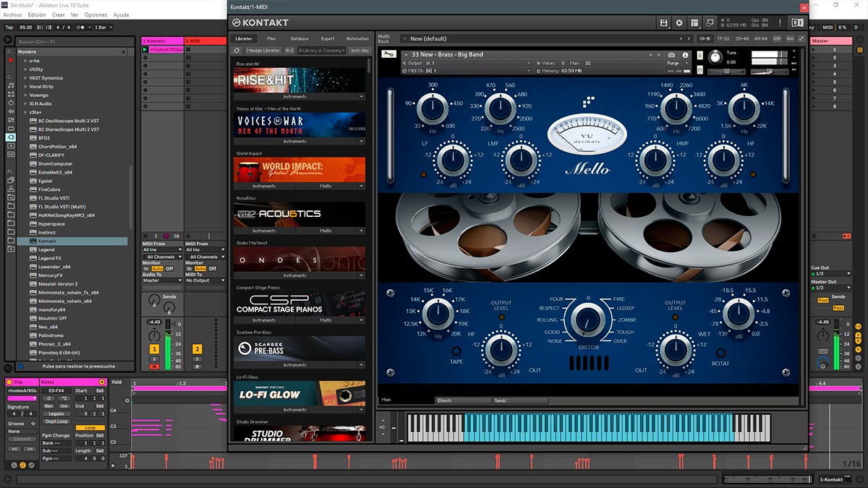Click the Rev button in Notes box
This screenshot has height=488, width=868.
(x=47, y=406)
